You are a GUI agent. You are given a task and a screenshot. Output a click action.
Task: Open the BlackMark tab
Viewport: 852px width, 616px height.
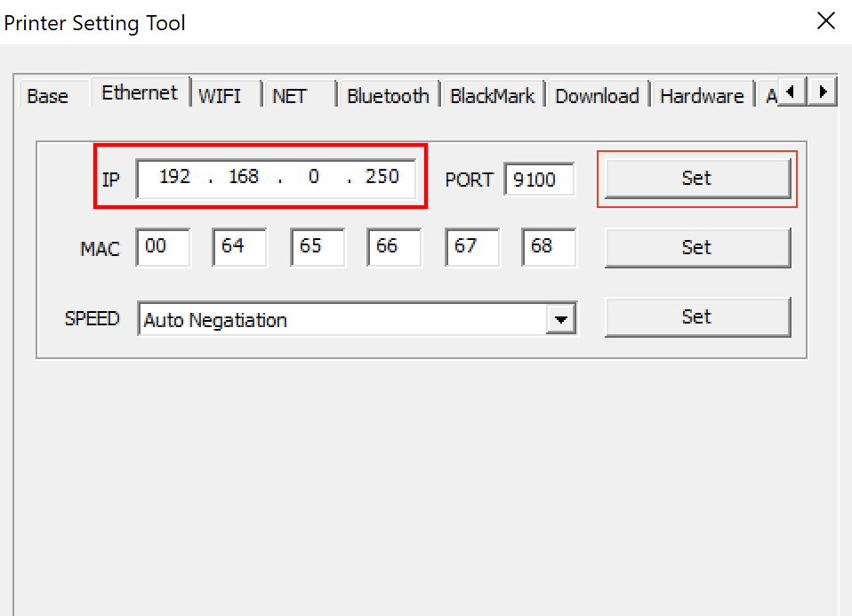pos(493,96)
